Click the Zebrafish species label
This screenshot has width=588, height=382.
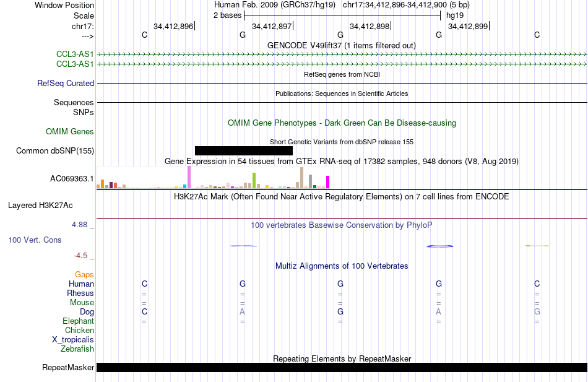pos(77,349)
